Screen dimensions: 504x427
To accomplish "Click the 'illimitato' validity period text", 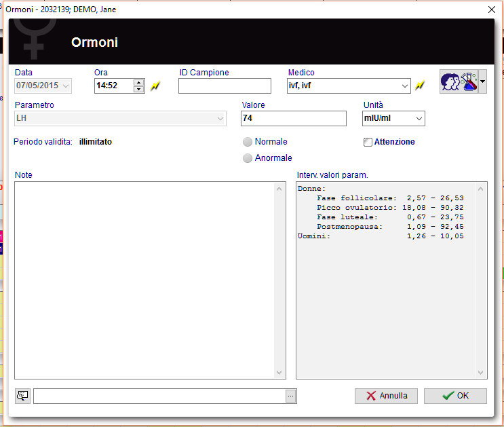I will [x=96, y=142].
